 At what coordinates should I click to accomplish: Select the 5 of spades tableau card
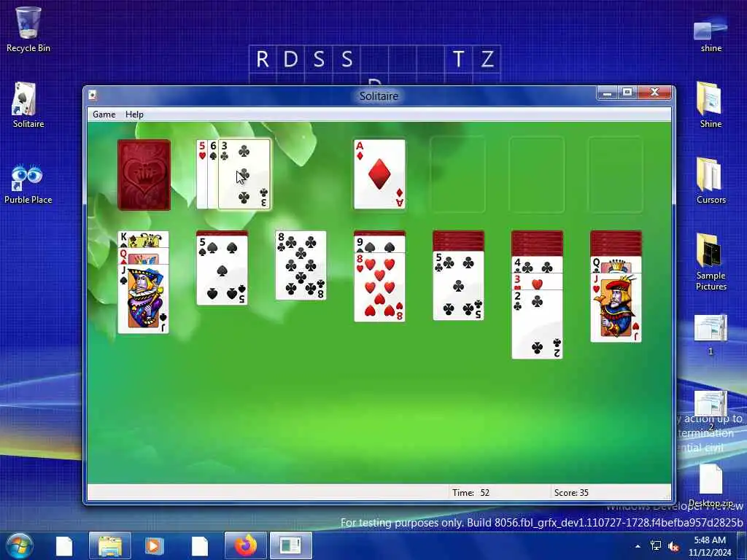point(222,271)
